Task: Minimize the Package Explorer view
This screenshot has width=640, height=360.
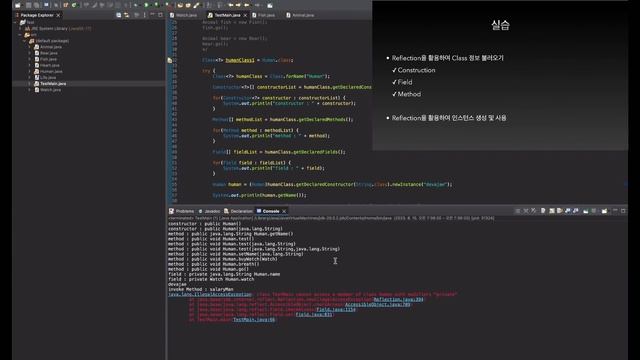Action: [152, 15]
